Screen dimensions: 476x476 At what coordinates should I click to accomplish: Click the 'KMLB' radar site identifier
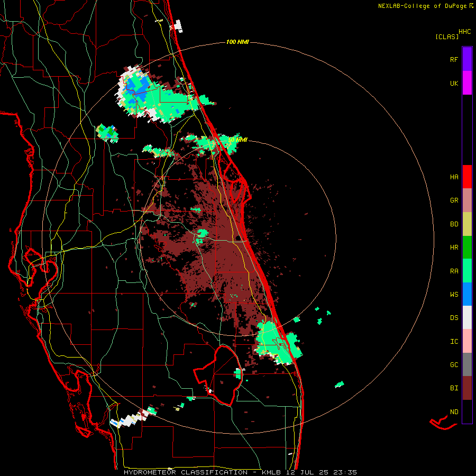click(x=272, y=472)
